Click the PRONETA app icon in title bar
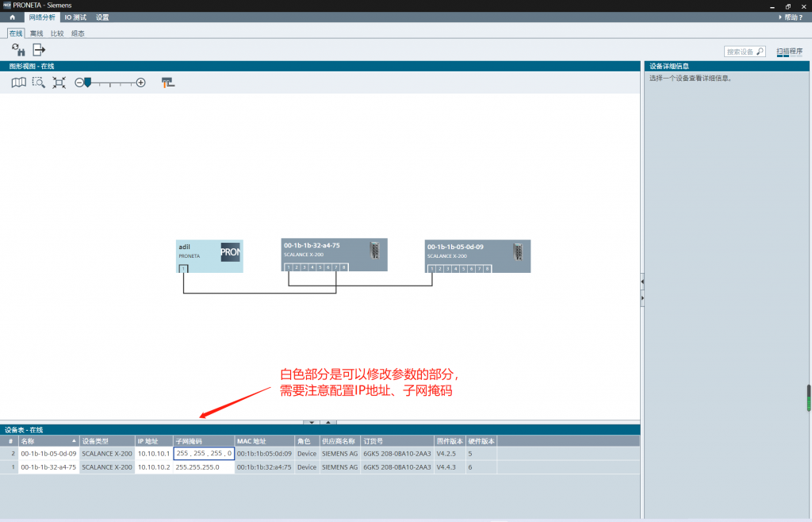Viewport: 812px width, 522px height. [6, 5]
